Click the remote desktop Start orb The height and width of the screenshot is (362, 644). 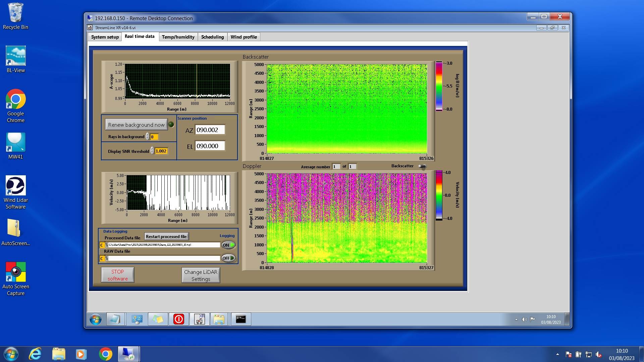(96, 319)
